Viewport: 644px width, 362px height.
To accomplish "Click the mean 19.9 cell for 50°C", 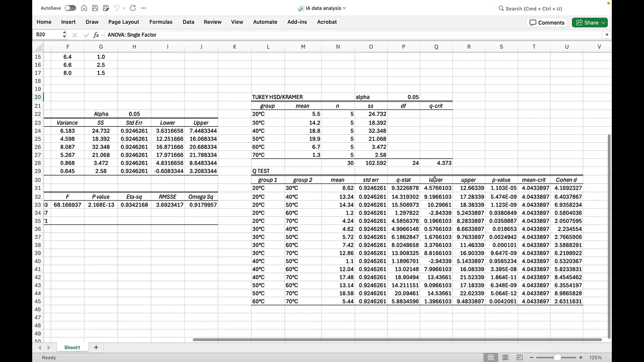I will click(x=303, y=139).
